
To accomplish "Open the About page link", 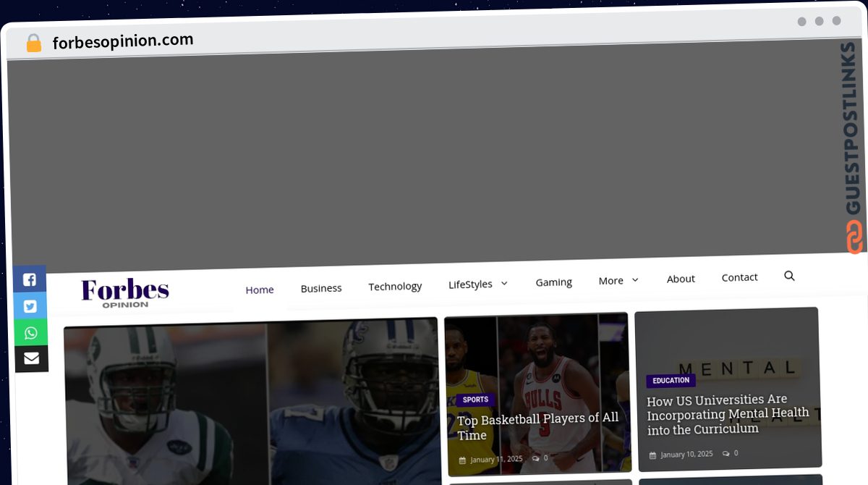I will click(x=681, y=279).
